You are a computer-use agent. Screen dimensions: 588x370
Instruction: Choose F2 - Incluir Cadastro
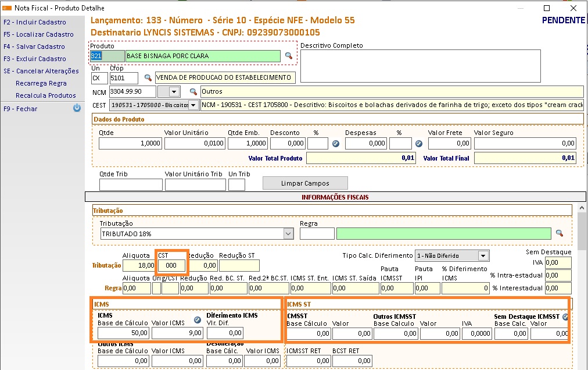tap(35, 22)
